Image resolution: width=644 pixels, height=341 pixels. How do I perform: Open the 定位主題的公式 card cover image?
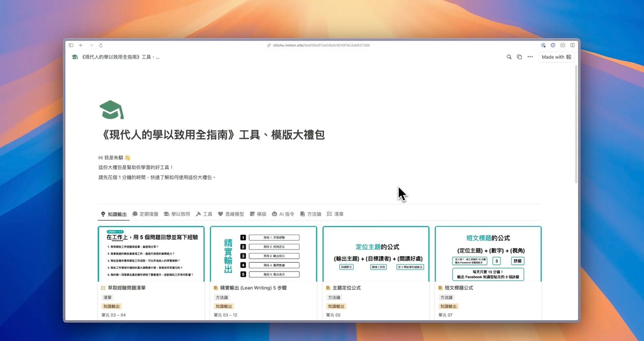pyautogui.click(x=376, y=254)
